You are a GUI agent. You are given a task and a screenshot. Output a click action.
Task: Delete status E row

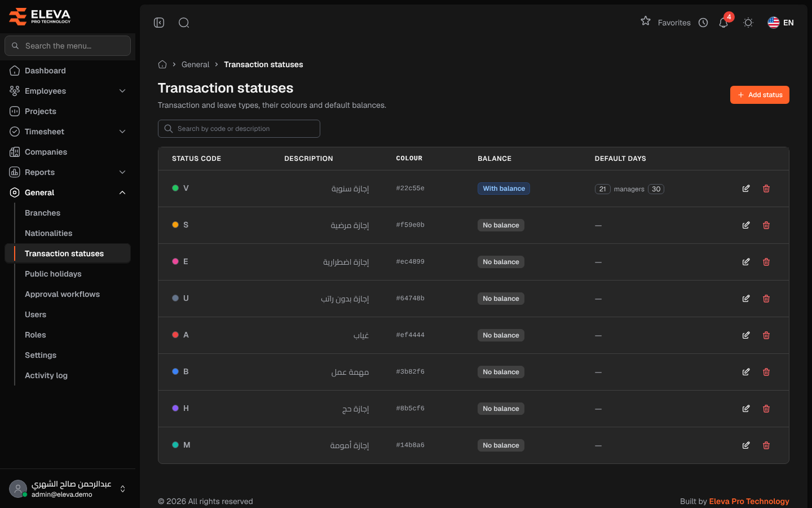coord(766,262)
